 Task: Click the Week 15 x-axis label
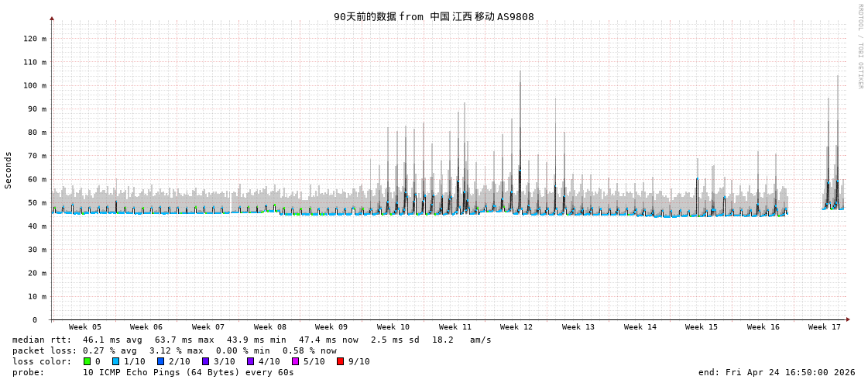point(702,327)
